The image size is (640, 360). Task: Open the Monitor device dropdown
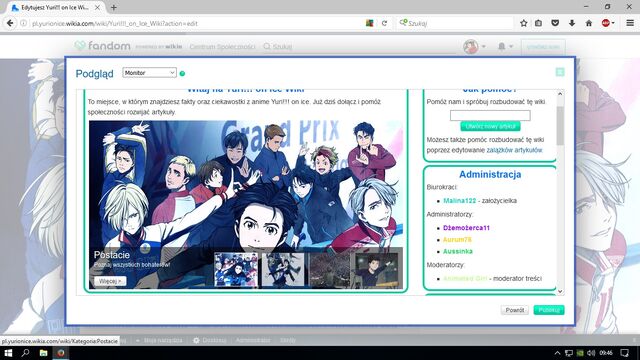[x=149, y=73]
